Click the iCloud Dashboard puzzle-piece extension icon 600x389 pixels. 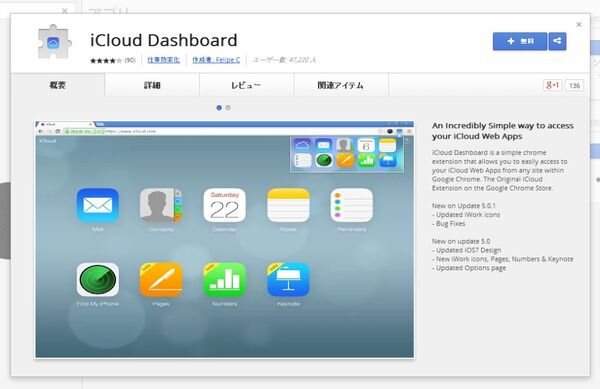54,42
